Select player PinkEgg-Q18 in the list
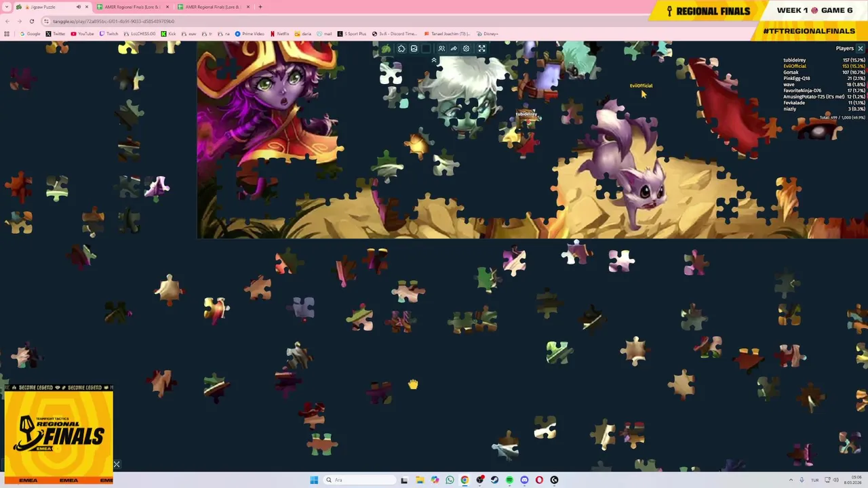The image size is (868, 488). pyautogui.click(x=824, y=79)
